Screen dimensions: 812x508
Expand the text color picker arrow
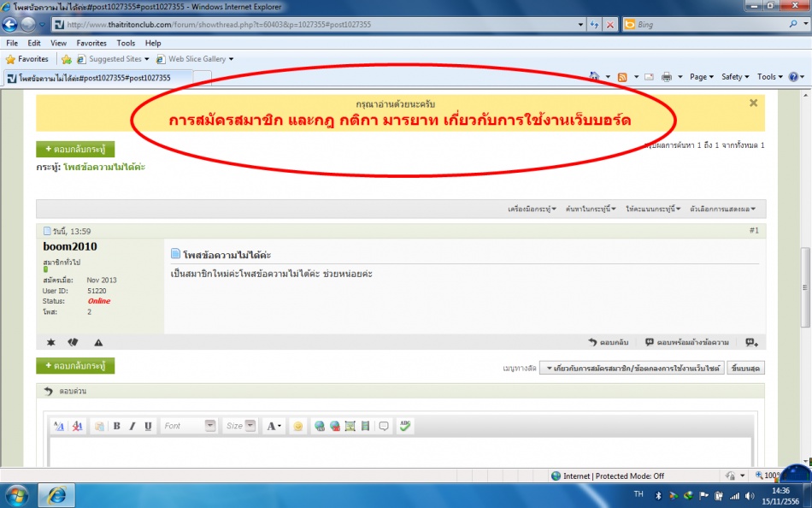click(x=279, y=426)
